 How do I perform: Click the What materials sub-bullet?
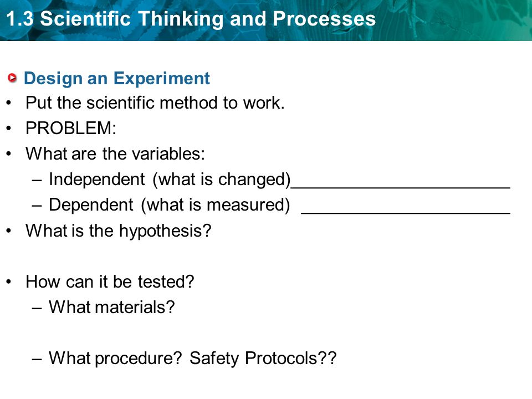click(x=111, y=307)
